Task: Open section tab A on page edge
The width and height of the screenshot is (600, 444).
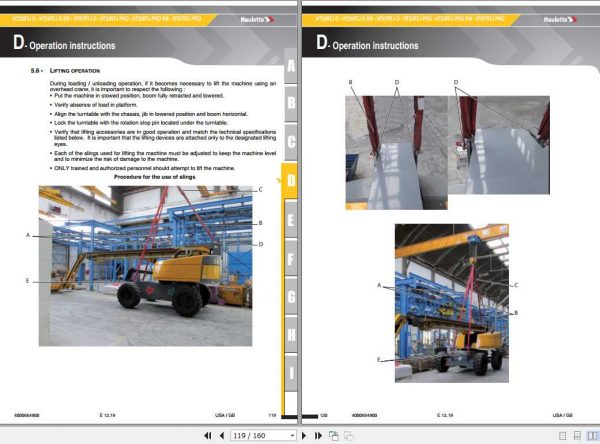Action: pos(291,66)
